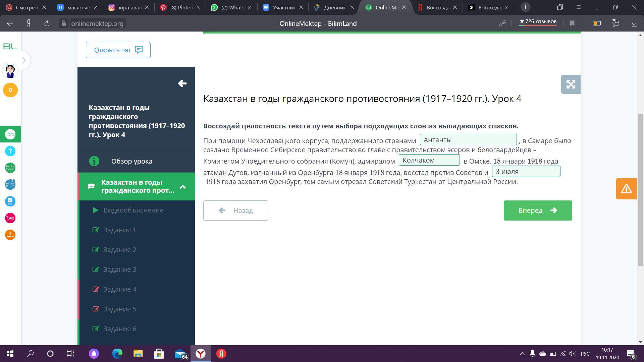The image size is (644, 362).
Task: Expand left rail with chevron arrow
Action: point(24,61)
